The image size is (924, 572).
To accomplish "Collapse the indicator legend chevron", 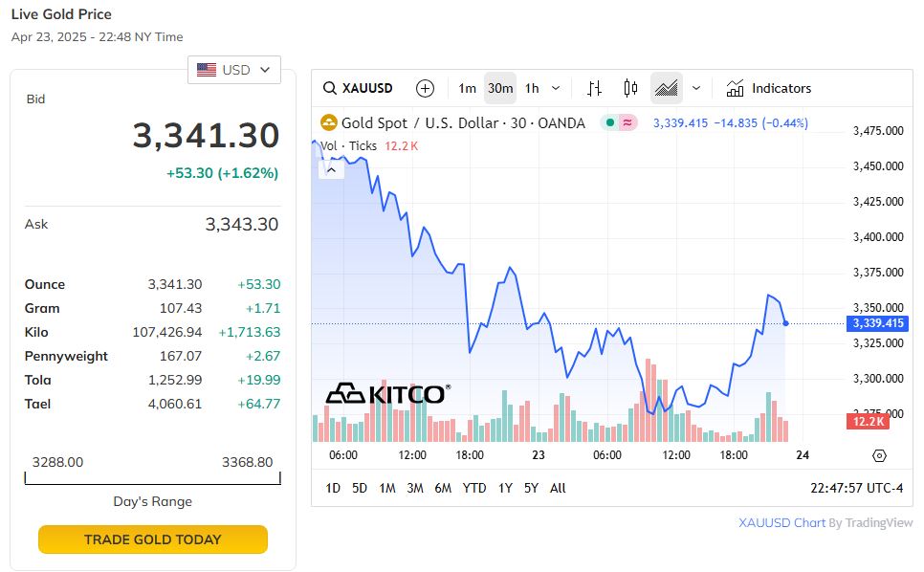I will click(331, 169).
